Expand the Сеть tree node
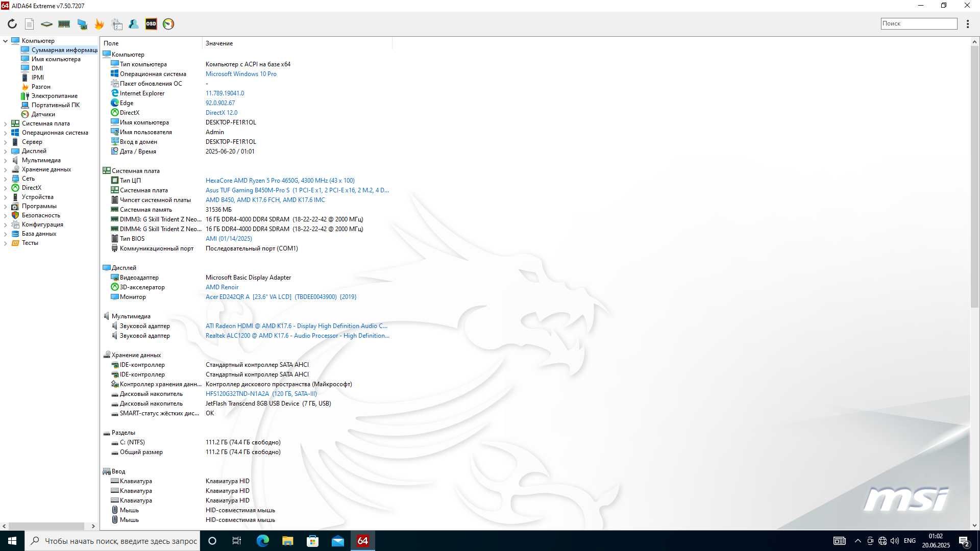This screenshot has width=980, height=551. [5, 179]
